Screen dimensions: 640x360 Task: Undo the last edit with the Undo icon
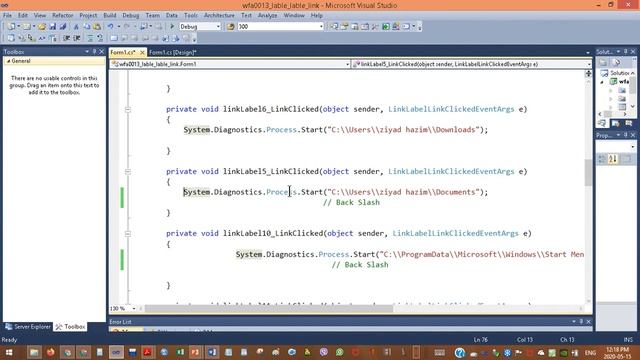(110, 27)
